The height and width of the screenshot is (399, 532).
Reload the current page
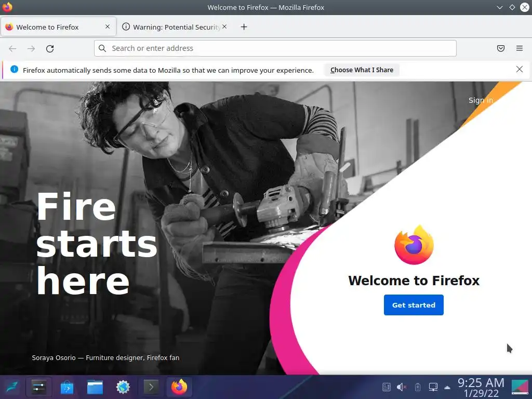[50, 48]
